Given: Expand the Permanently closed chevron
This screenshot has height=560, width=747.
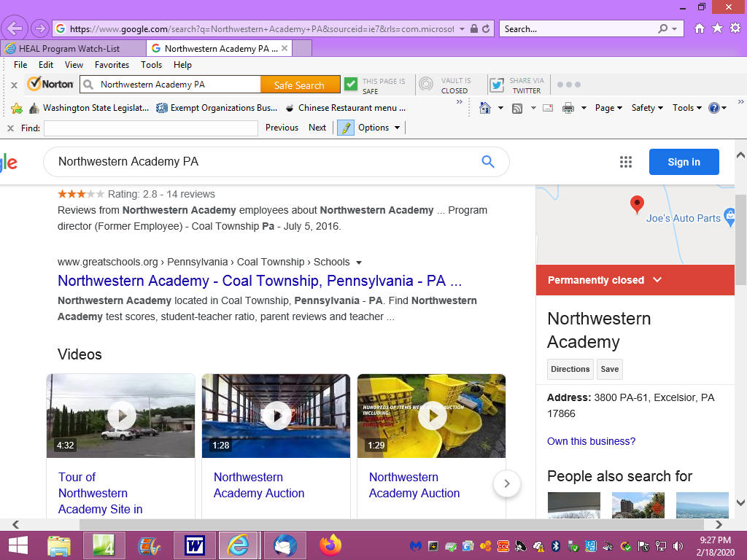Looking at the screenshot, I should pos(657,279).
